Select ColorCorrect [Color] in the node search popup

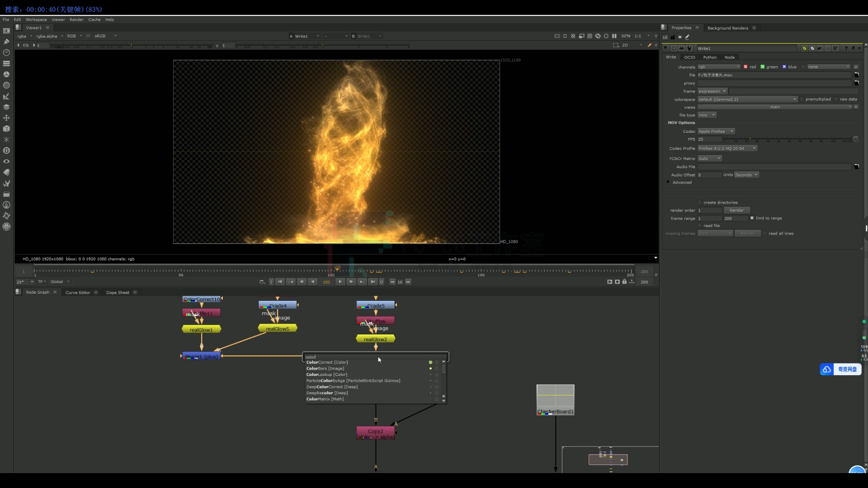(327, 362)
